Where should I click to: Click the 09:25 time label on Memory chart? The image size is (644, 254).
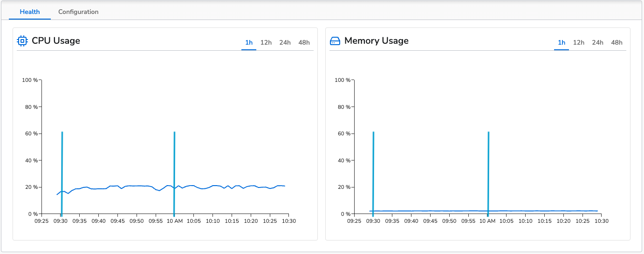(x=354, y=221)
